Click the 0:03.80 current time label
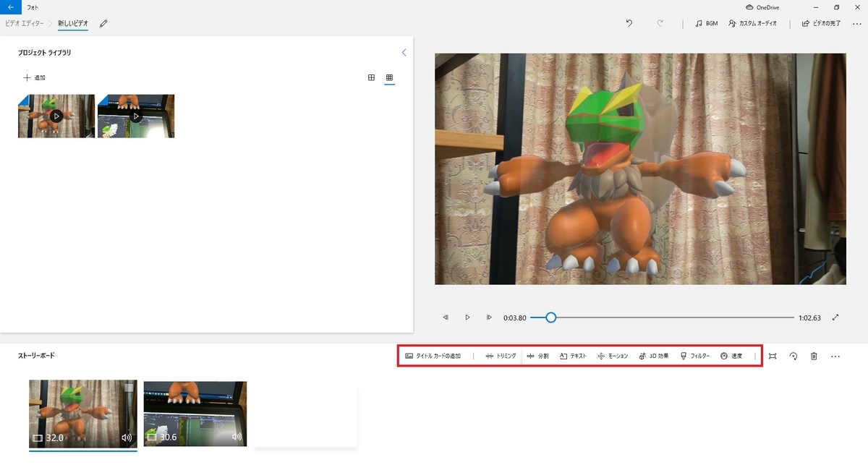The height and width of the screenshot is (470, 868). [515, 317]
